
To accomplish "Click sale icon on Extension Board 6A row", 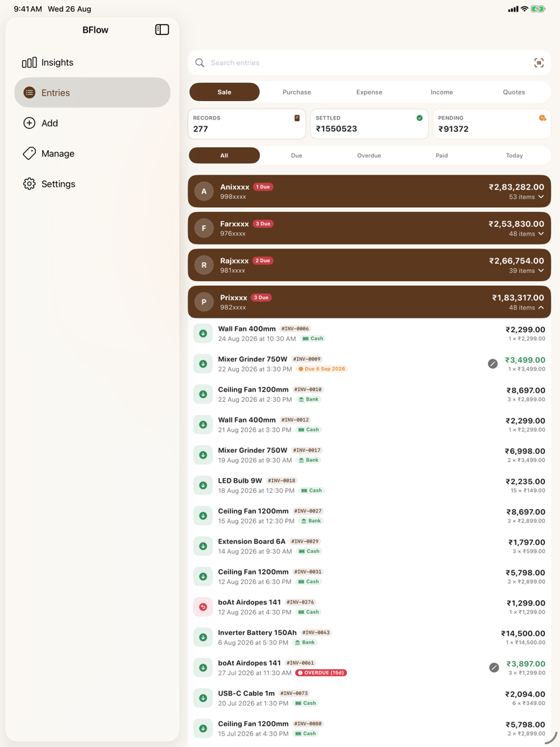I will click(203, 546).
